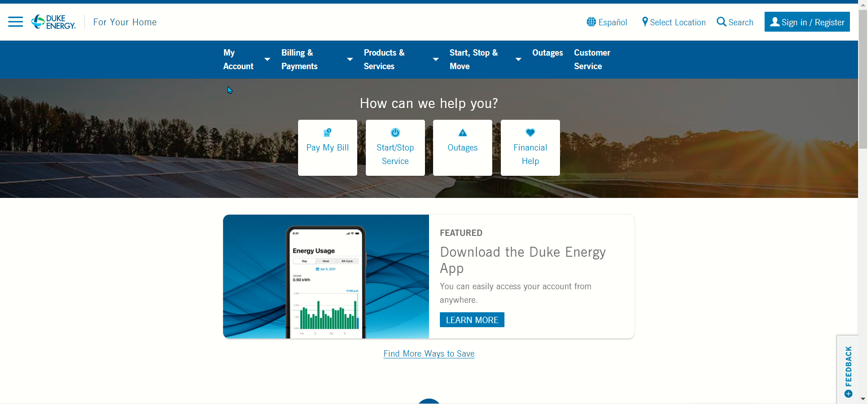Click the plus icon on Feedback tab
The height and width of the screenshot is (404, 868).
(x=848, y=394)
